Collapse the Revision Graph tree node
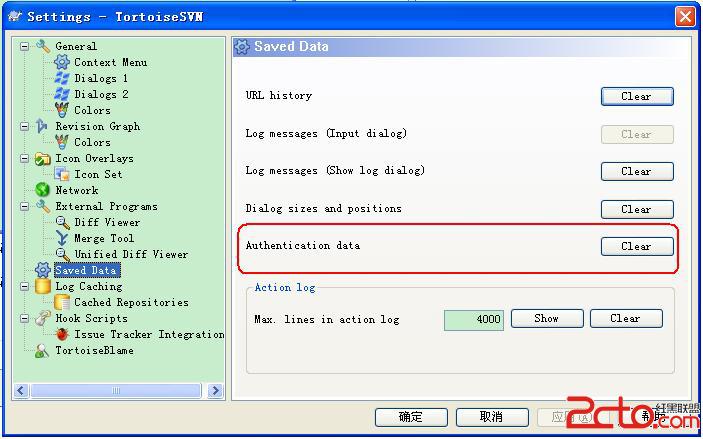The image size is (703, 439). pyautogui.click(x=25, y=126)
